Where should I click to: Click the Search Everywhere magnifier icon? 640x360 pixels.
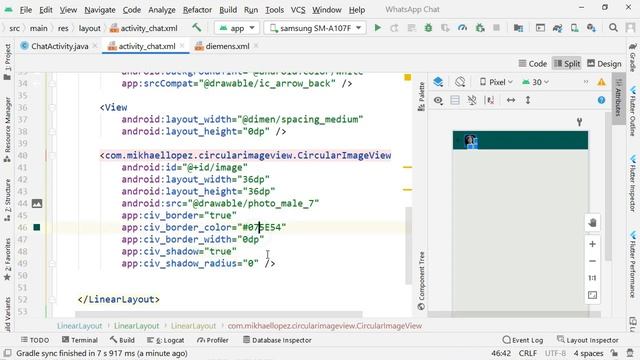pos(613,28)
